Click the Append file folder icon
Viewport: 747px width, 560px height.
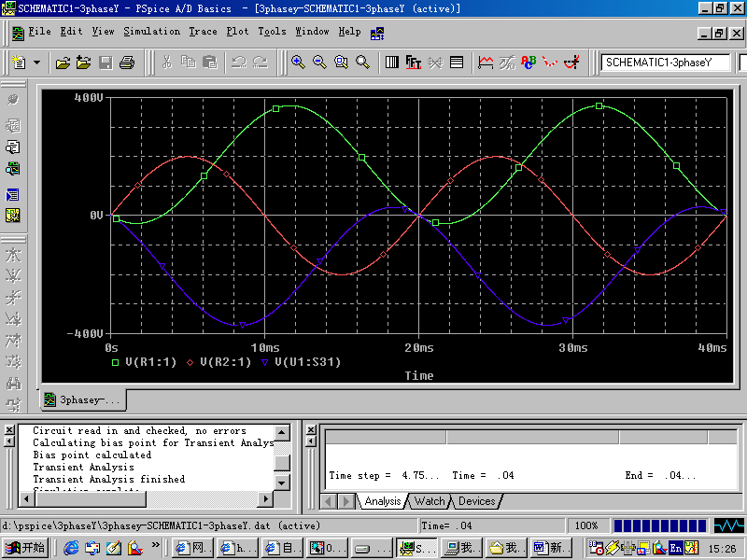(x=84, y=63)
